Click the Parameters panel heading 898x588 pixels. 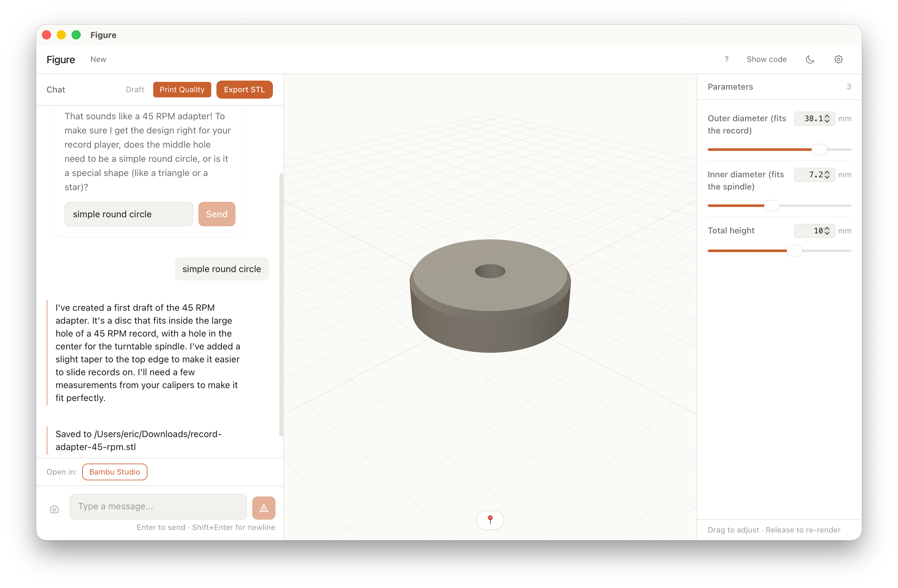[x=730, y=87]
